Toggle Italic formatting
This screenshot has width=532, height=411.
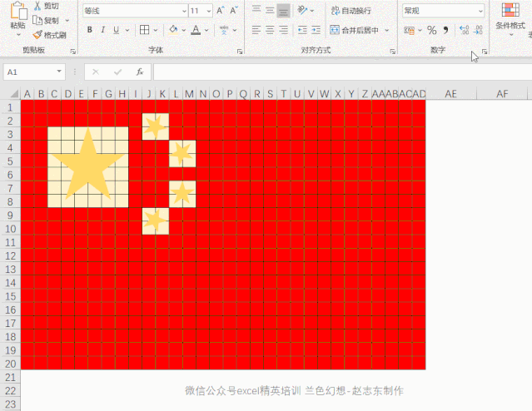click(102, 30)
